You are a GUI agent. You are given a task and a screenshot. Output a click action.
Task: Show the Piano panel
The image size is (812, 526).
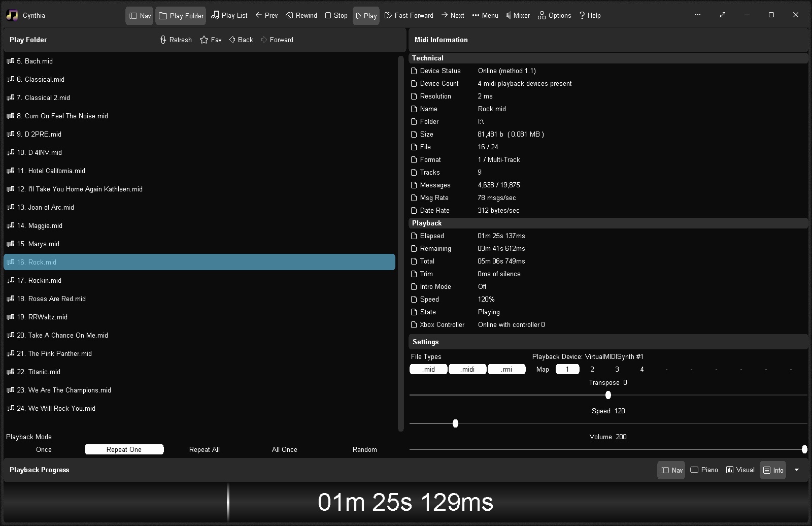click(704, 470)
